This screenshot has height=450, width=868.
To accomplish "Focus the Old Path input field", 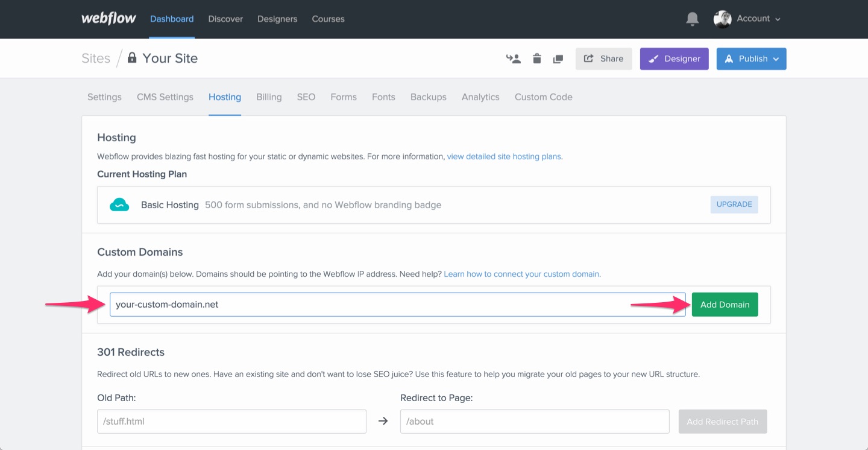I will pyautogui.click(x=231, y=422).
